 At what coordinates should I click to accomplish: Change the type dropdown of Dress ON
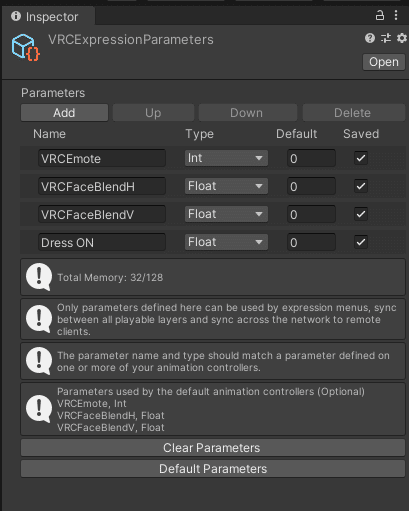tap(226, 242)
